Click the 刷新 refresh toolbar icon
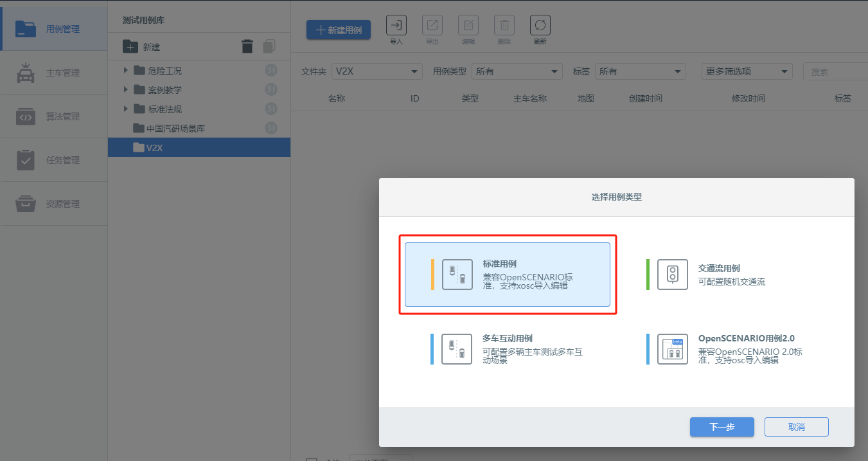Screen dimensions: 868x461 [x=540, y=26]
